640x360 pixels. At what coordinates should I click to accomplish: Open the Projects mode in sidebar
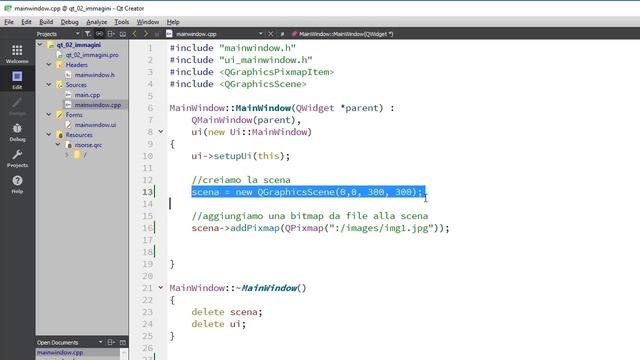[17, 158]
